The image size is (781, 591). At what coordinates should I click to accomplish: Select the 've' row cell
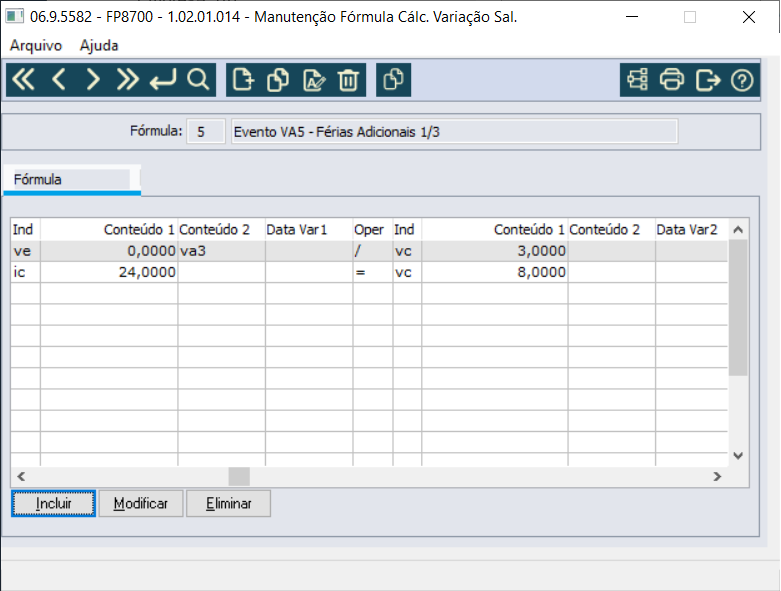(x=25, y=251)
